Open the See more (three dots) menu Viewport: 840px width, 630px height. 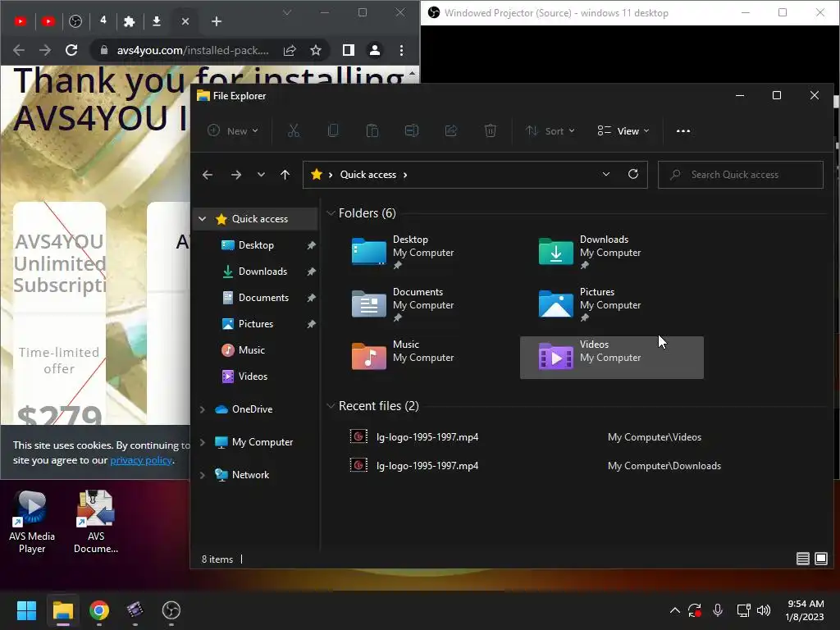[683, 130]
